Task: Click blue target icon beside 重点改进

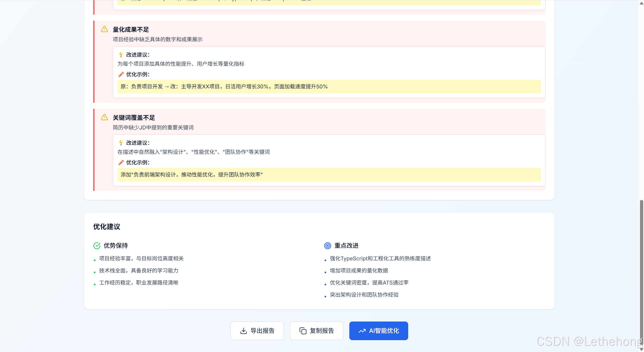Action: point(327,245)
